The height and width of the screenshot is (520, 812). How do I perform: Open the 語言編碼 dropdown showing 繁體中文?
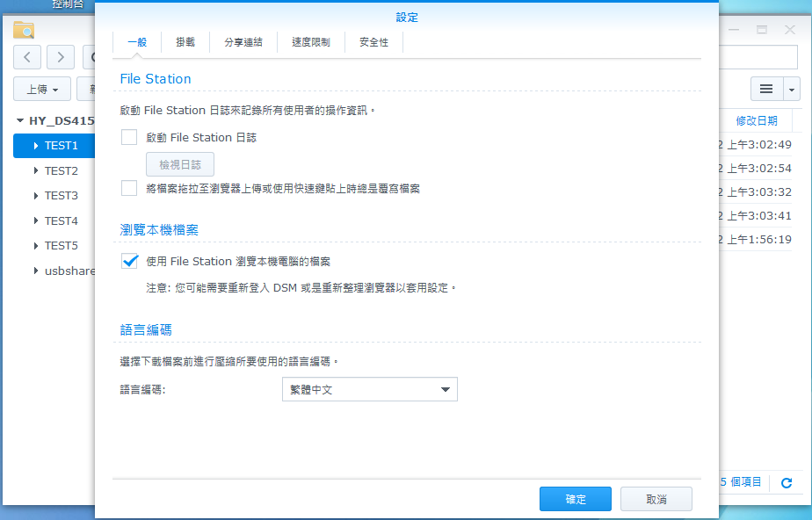[x=370, y=389]
